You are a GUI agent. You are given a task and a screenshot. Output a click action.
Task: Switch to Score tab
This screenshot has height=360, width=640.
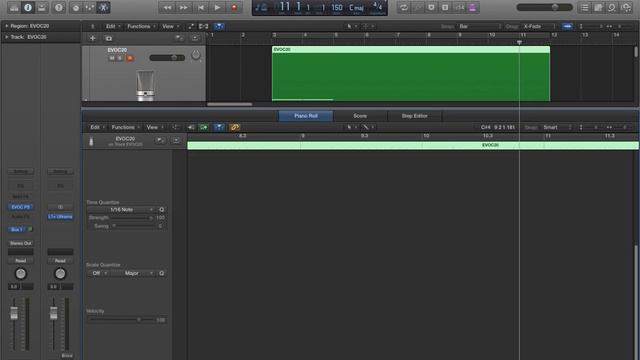tap(360, 116)
